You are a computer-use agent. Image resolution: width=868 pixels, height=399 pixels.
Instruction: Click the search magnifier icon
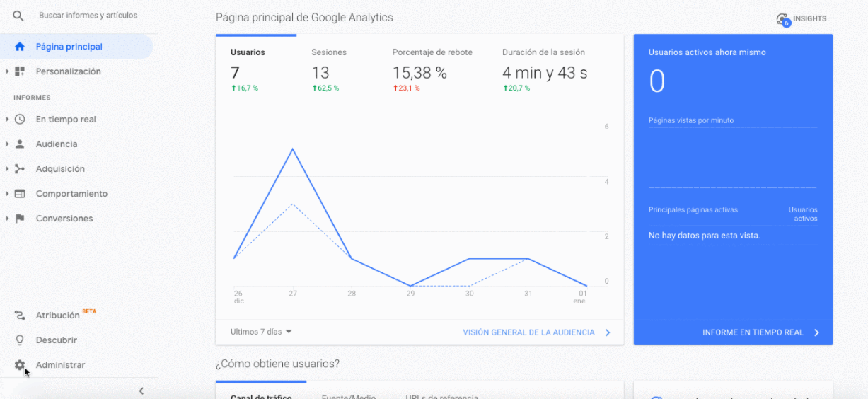[19, 15]
